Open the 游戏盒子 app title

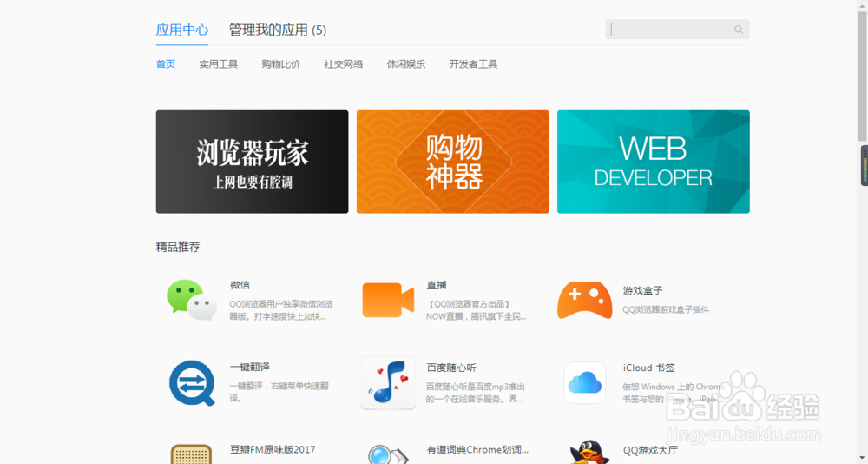click(x=642, y=290)
